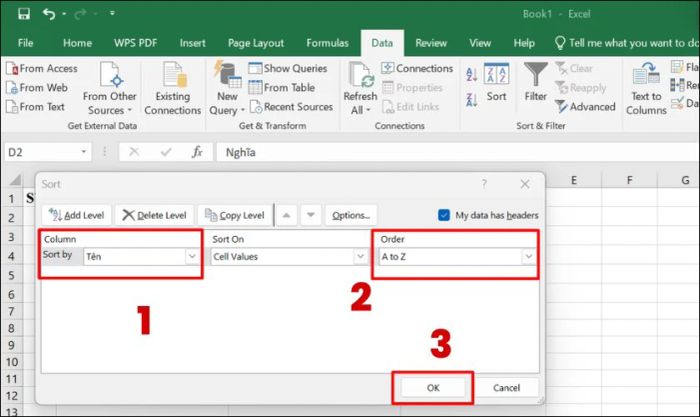Viewport: 700px width, 417px height.
Task: Import data From Text
Action: [36, 107]
